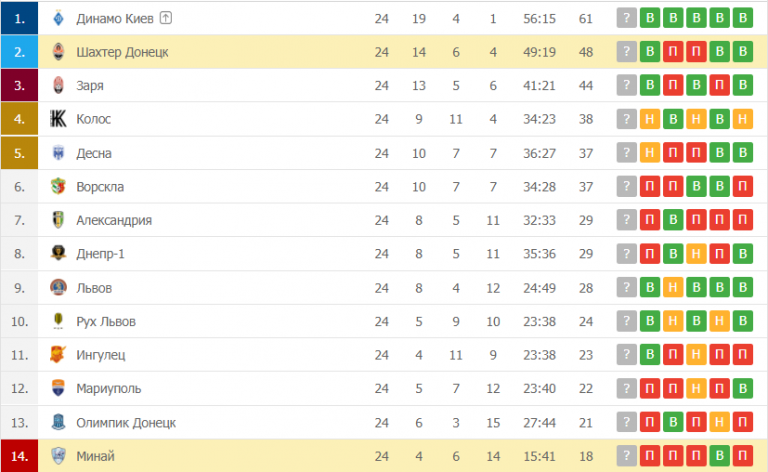768x472 pixels.
Task: Click the last green В badge for Заря
Action: (x=742, y=86)
